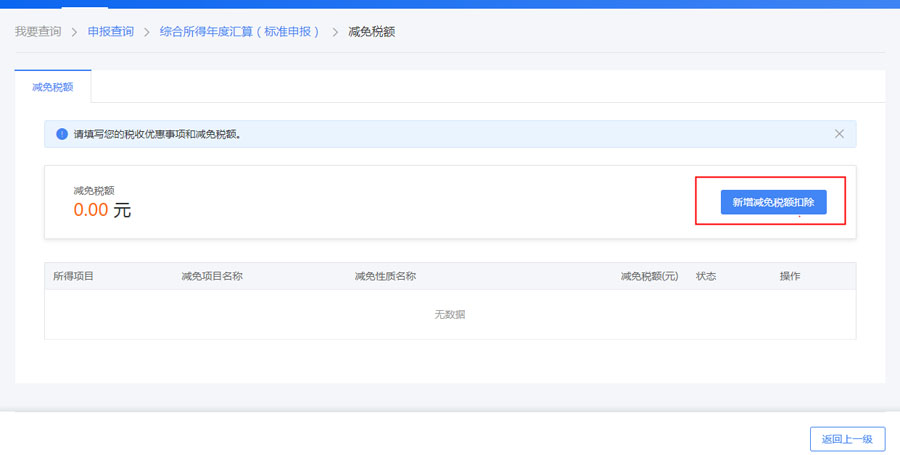
Task: Click the orange 0.00 amount value
Action: pos(91,210)
